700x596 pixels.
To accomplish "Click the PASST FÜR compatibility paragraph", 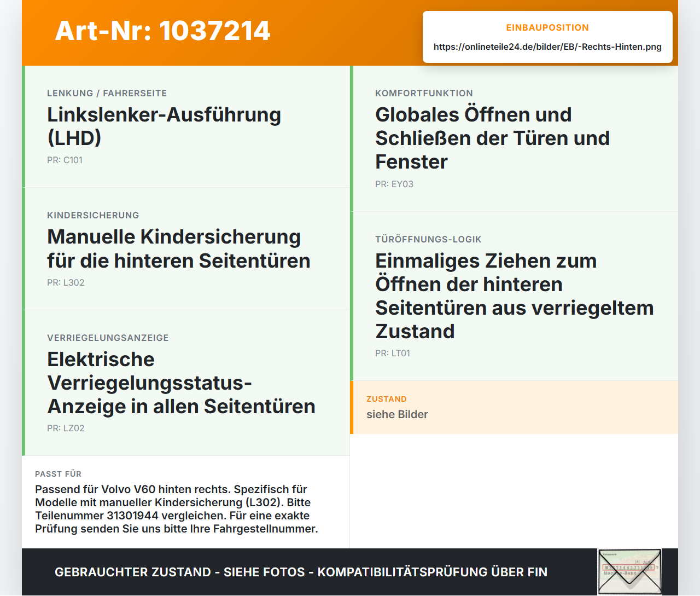I will pos(177,509).
